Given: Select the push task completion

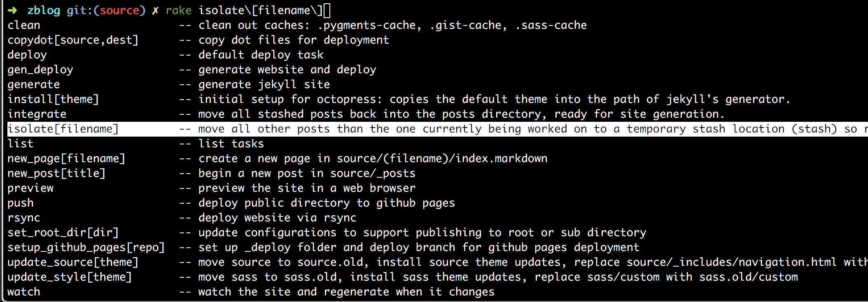Looking at the screenshot, I should (x=21, y=203).
